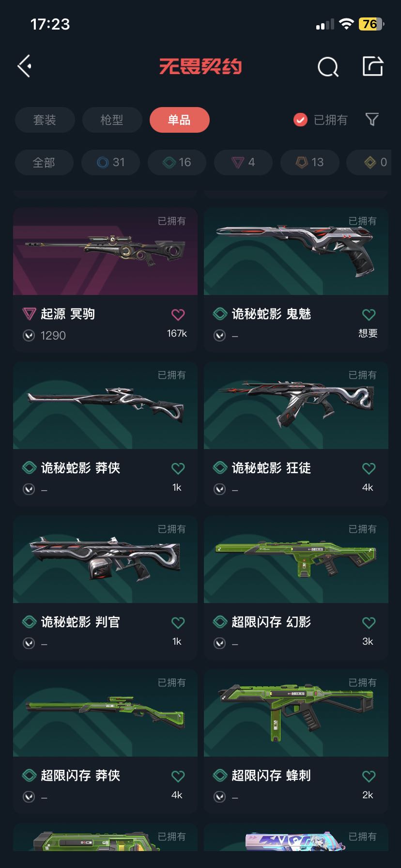Filter by pink triangle tier 4
Viewport: 401px width, 868px height.
click(x=243, y=162)
